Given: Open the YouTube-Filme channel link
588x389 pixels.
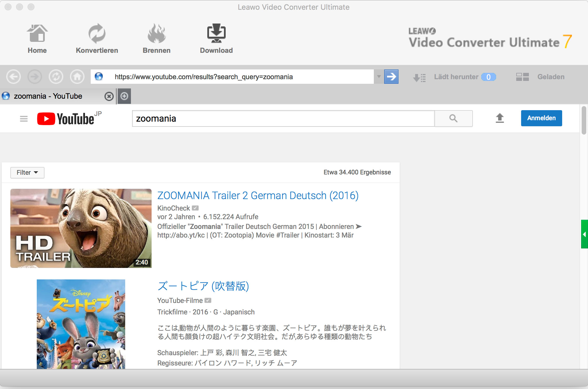Looking at the screenshot, I should [x=180, y=300].
